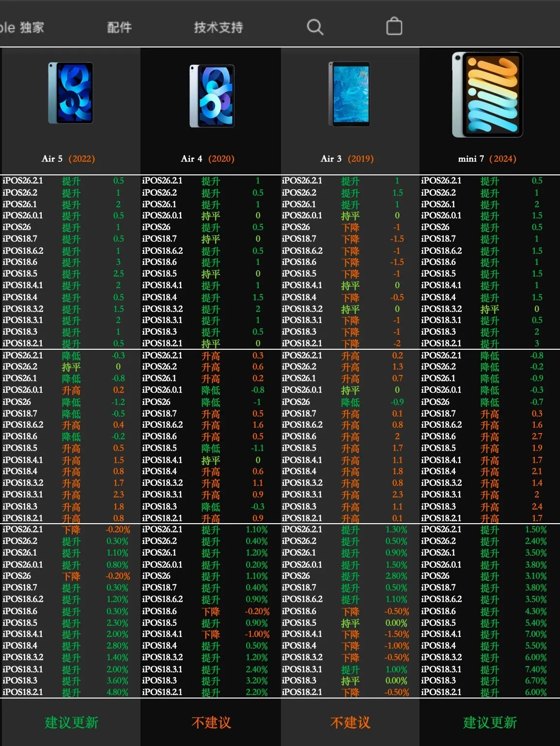
Task: Click the 3.60% value in Air 5 column
Action: tap(117, 681)
